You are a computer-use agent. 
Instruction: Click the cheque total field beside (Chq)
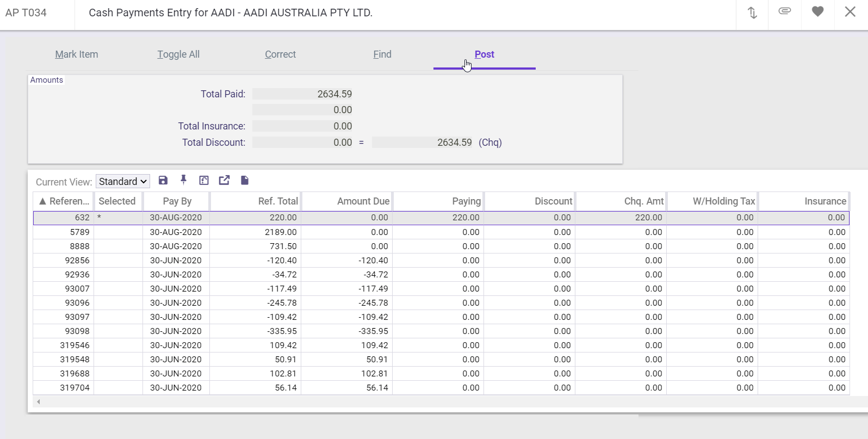[423, 143]
